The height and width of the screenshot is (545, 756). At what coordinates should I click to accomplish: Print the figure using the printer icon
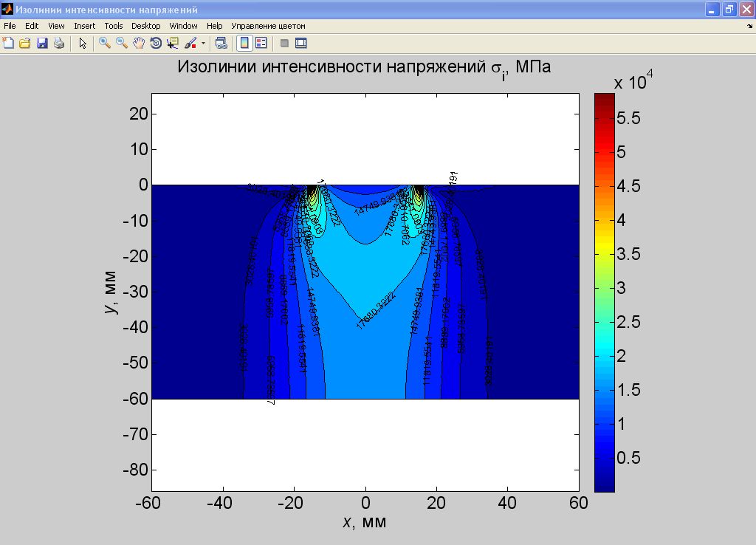click(59, 44)
